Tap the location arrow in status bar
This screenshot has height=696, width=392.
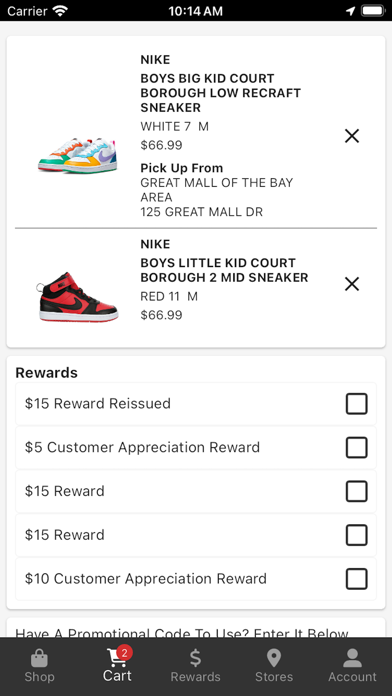click(x=351, y=11)
